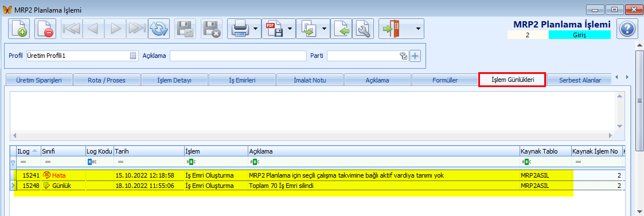Click the memo pane scroll up arrow
Screen dimensions: 644x216
[x=620, y=96]
